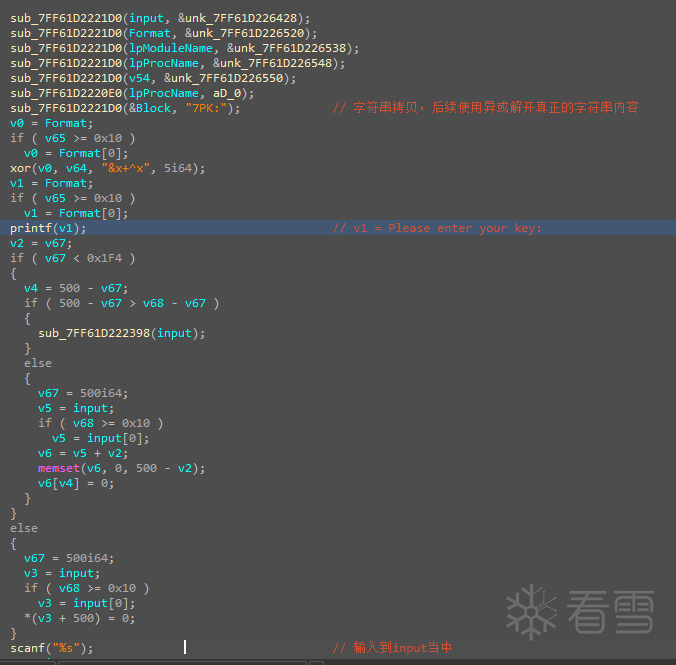Select the "&x+^x" key string
The image size is (676, 665).
125,168
